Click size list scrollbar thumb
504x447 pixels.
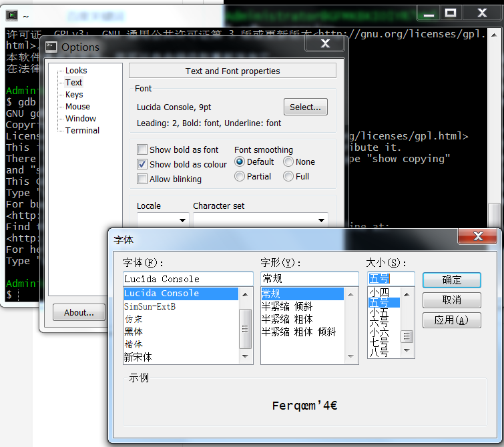click(x=407, y=336)
